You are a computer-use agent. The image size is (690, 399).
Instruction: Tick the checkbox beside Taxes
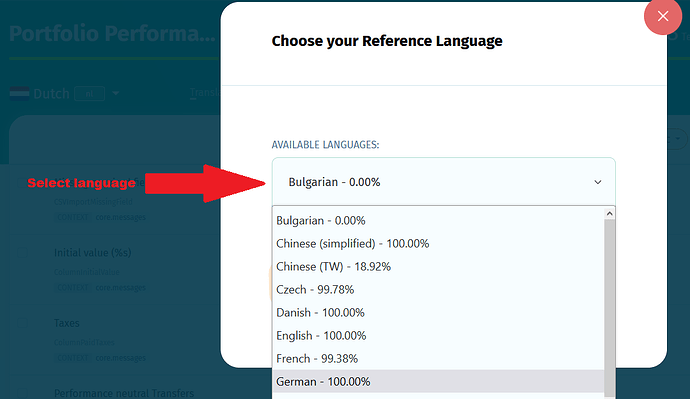tap(22, 323)
